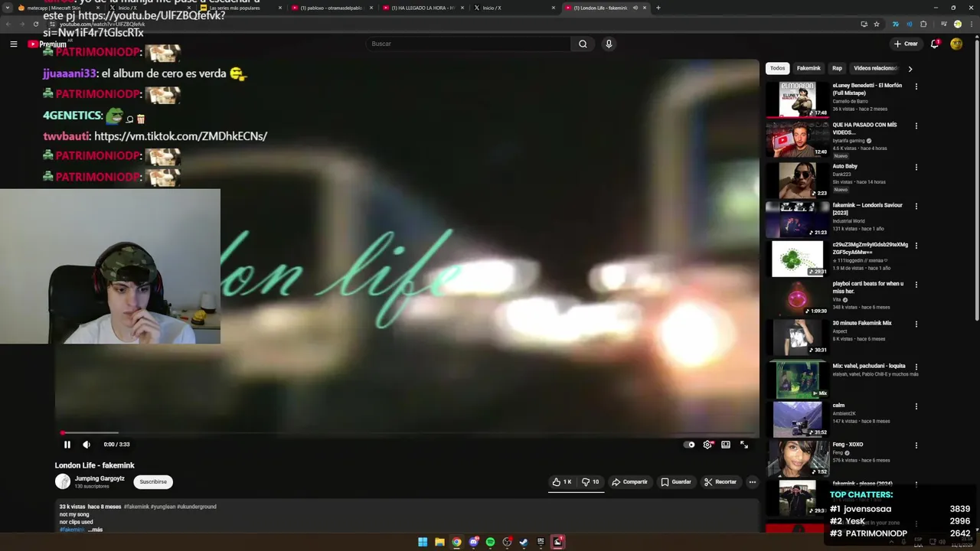Open options menu for London's Saviour video

coord(916,206)
